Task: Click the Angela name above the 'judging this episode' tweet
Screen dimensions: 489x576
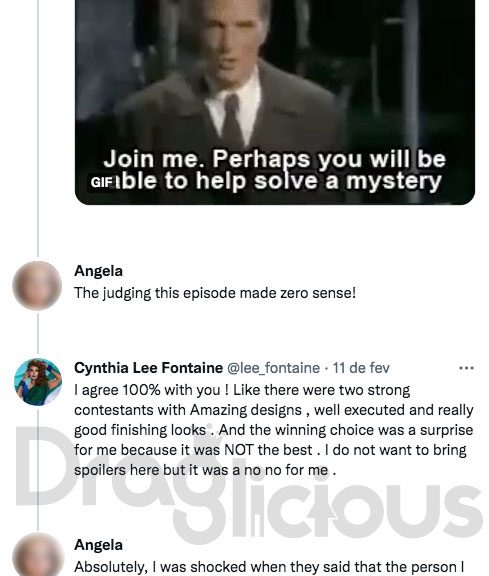Action: (x=98, y=271)
